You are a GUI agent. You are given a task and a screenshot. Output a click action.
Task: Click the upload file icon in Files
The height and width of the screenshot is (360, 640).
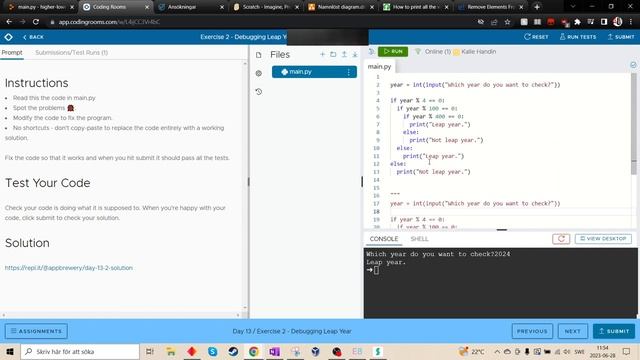[344, 54]
